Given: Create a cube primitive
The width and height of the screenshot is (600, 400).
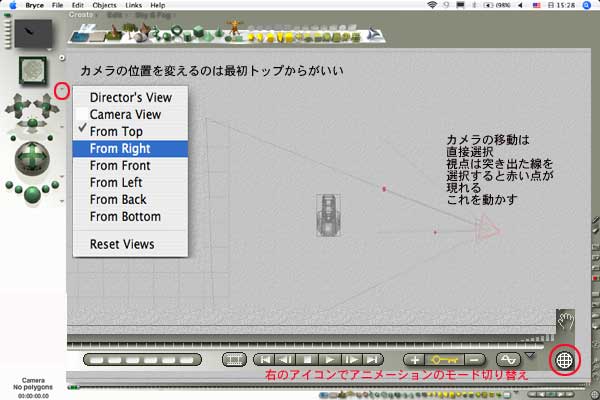Looking at the screenshot, I should click(x=199, y=33).
